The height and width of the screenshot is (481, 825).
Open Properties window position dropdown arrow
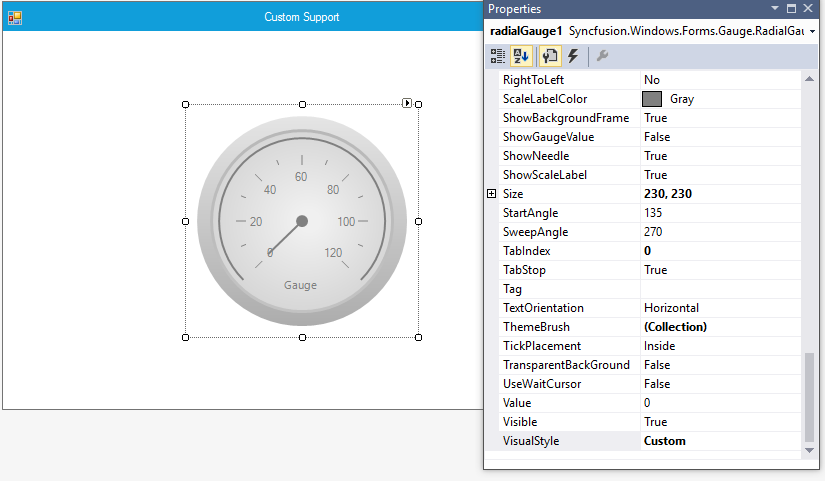[x=774, y=8]
